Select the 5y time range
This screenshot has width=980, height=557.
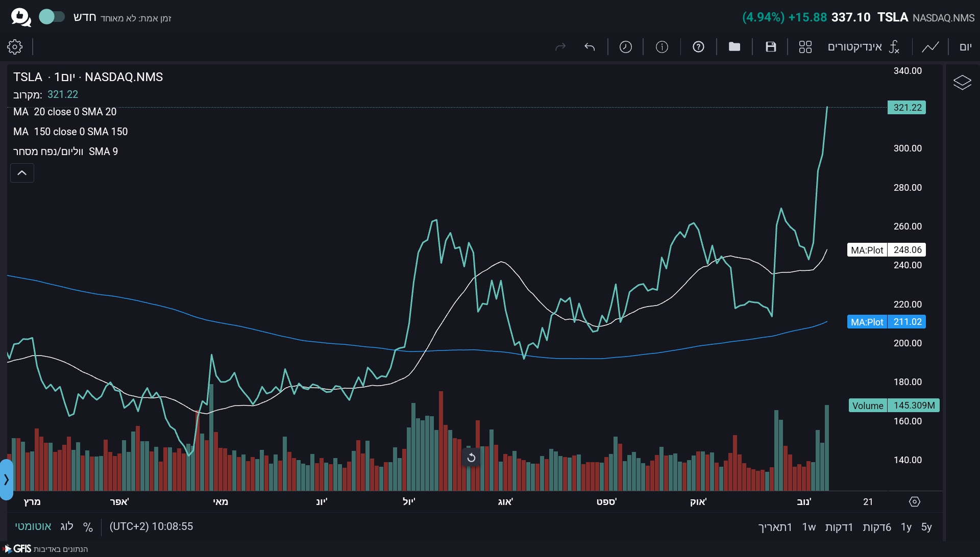click(926, 527)
